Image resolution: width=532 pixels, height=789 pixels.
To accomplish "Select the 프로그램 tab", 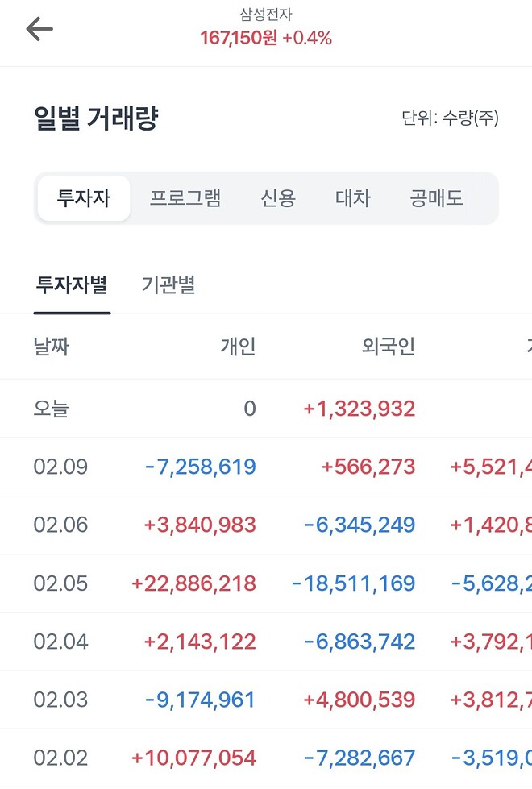I will pos(185,197).
